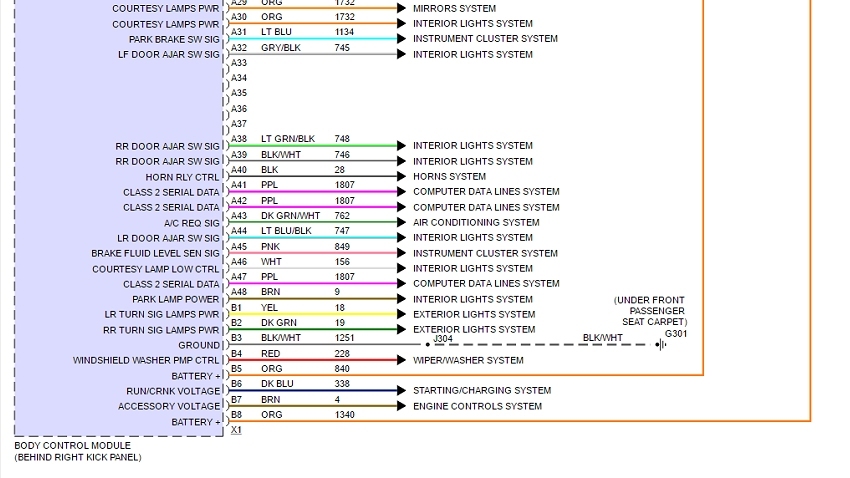
Task: Click circuit number 338
Action: [x=342, y=384]
